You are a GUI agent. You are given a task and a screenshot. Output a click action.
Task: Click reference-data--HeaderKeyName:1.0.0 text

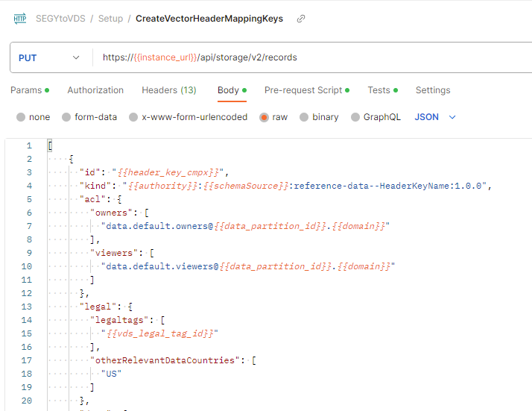click(x=387, y=186)
